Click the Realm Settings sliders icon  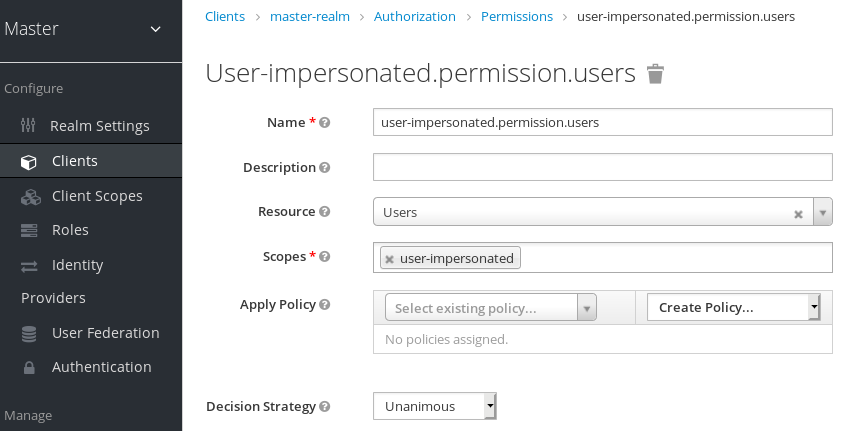click(x=28, y=126)
